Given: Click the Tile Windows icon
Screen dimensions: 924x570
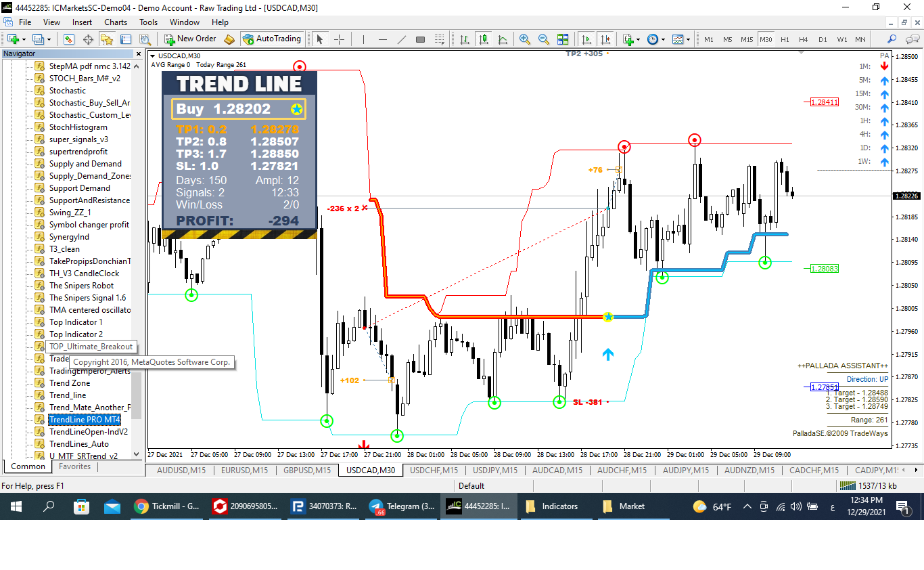Looking at the screenshot, I should [x=563, y=39].
